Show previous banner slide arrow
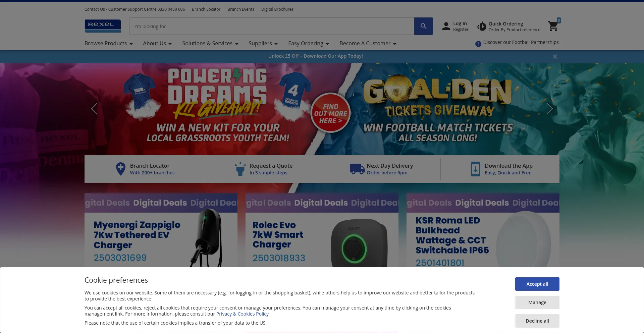 click(94, 109)
